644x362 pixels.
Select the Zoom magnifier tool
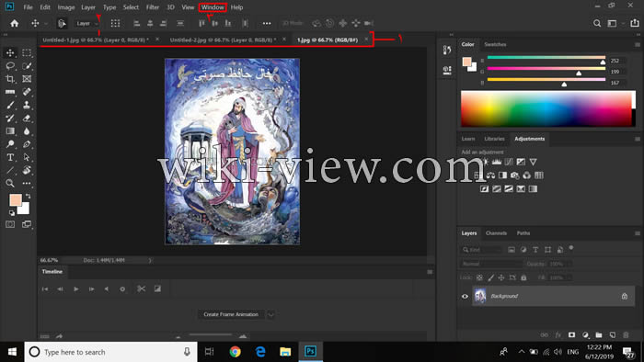pyautogui.click(x=10, y=183)
